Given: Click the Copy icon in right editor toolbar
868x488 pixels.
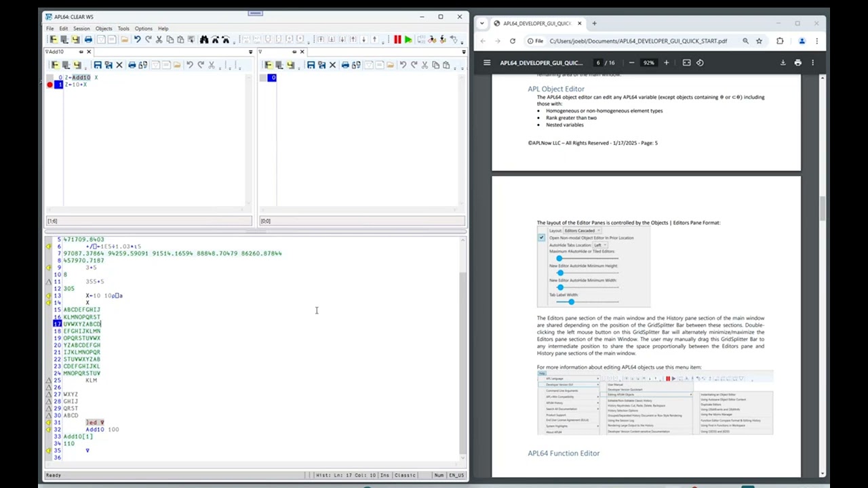Looking at the screenshot, I should [435, 65].
